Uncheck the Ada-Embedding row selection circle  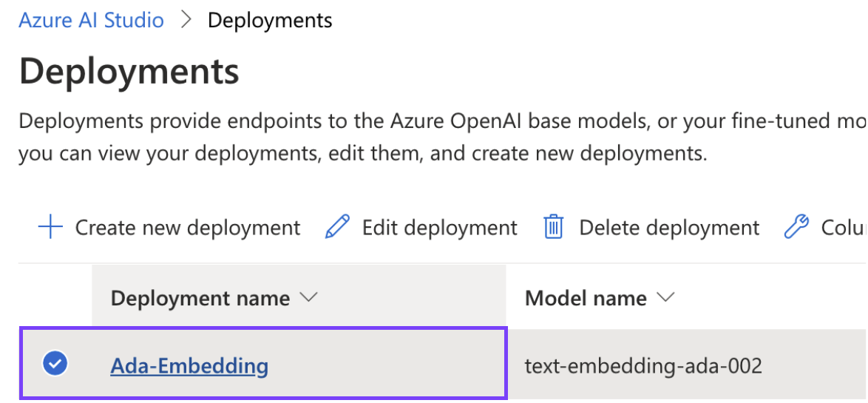tap(55, 364)
